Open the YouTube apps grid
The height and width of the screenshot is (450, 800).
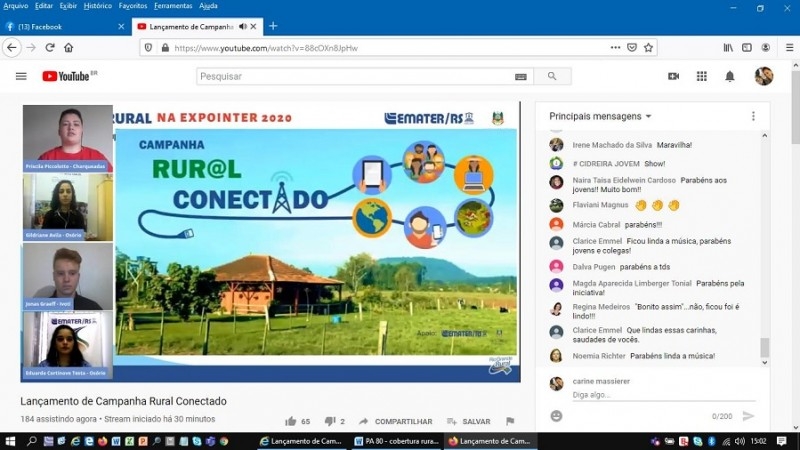pos(701,76)
